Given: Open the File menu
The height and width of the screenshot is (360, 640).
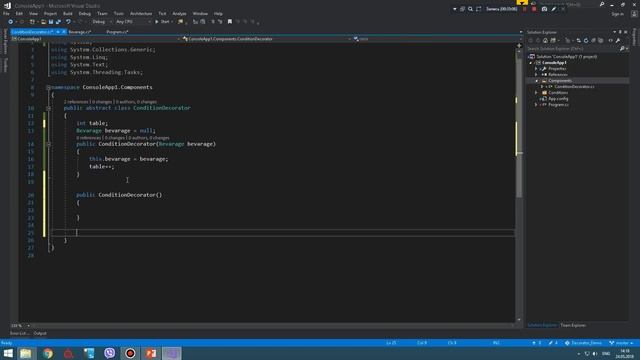Looking at the screenshot, I should point(6,13).
